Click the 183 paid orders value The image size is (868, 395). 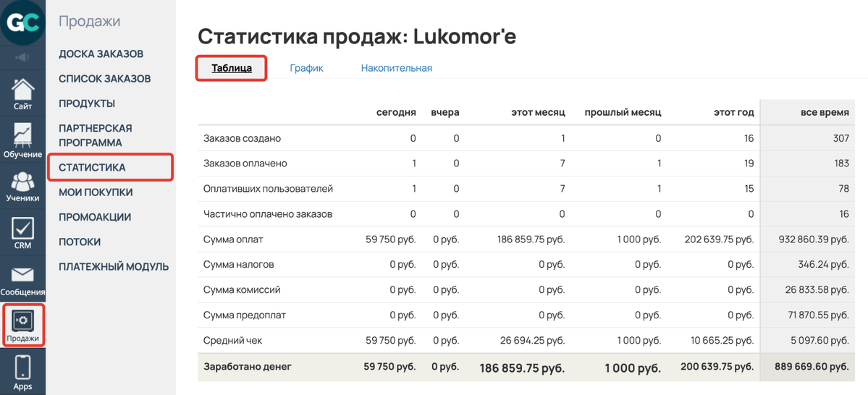[841, 163]
